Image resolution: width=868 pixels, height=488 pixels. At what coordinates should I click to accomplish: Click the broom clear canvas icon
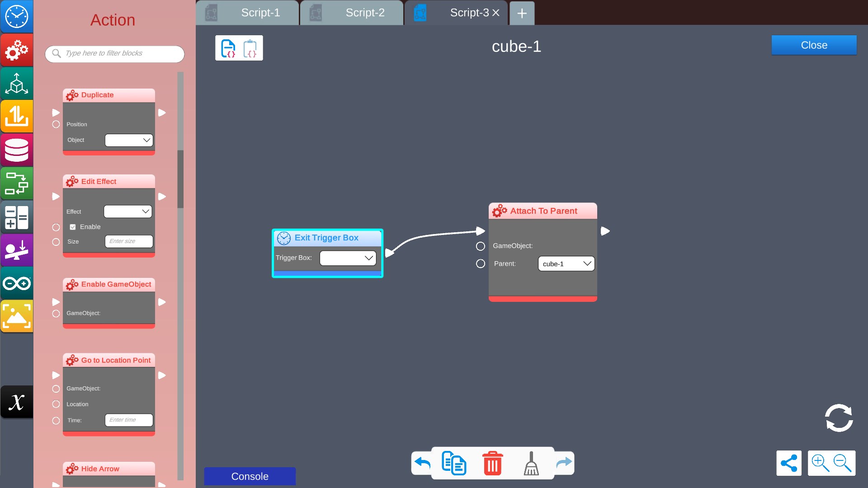coord(531,463)
